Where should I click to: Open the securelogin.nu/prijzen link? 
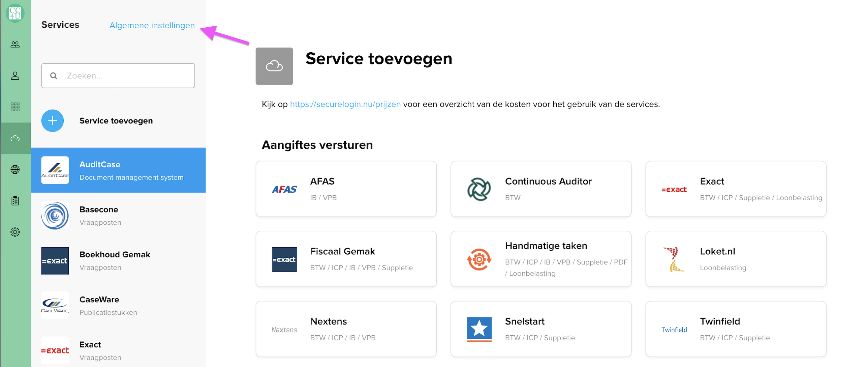(x=345, y=104)
